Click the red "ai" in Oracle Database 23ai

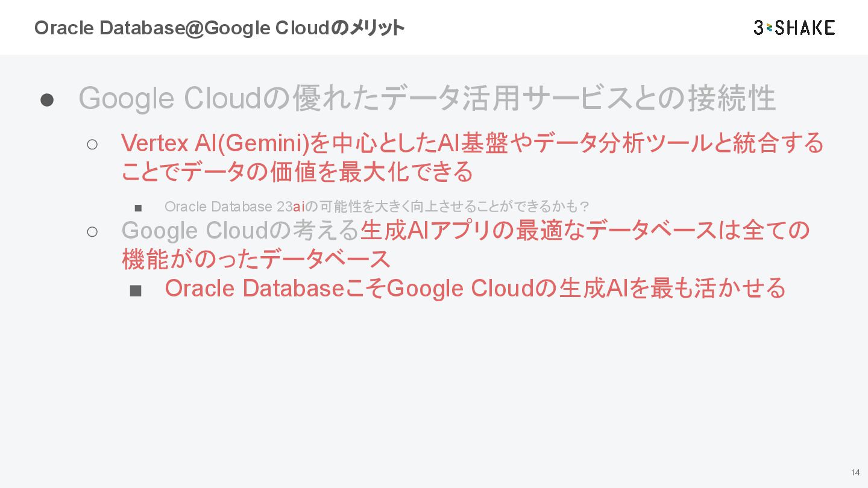(299, 207)
